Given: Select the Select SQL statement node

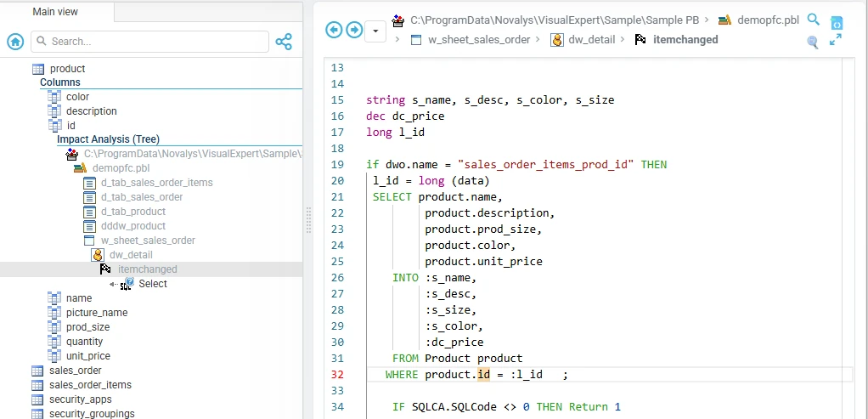Looking at the screenshot, I should tap(153, 284).
